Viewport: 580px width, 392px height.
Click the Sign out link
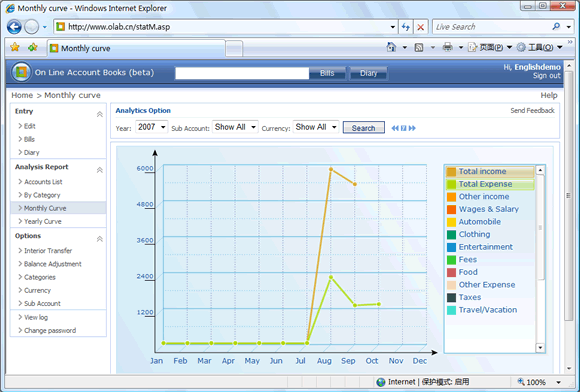546,76
